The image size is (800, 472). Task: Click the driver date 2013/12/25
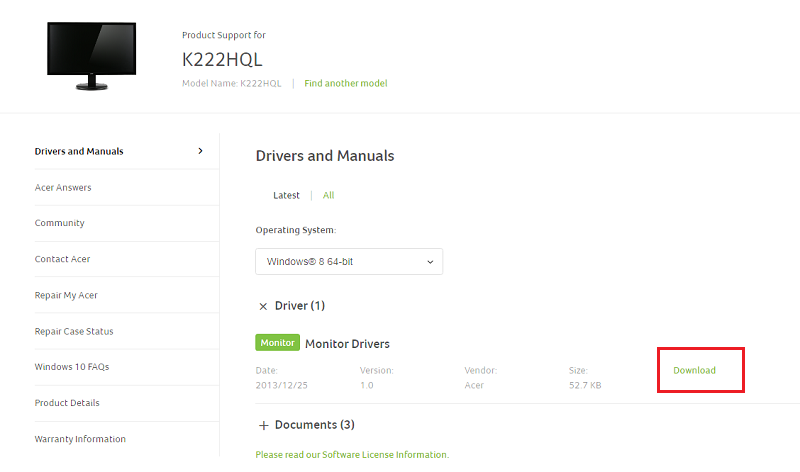[x=282, y=385]
